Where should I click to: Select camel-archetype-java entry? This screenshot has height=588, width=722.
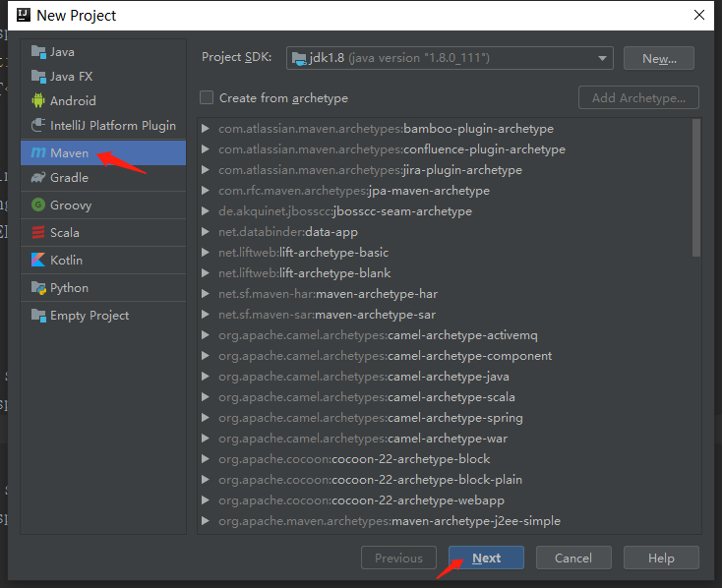(364, 377)
